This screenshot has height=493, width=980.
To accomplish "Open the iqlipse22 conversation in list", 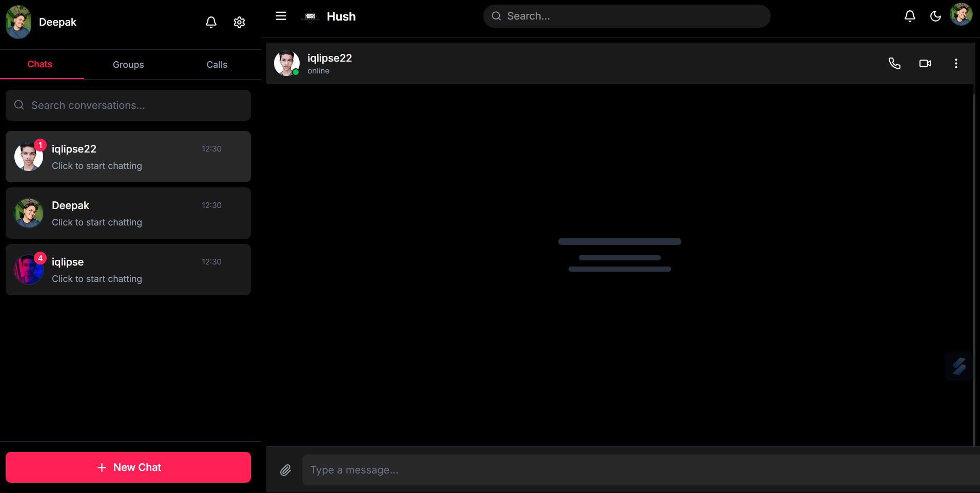I will [x=128, y=157].
